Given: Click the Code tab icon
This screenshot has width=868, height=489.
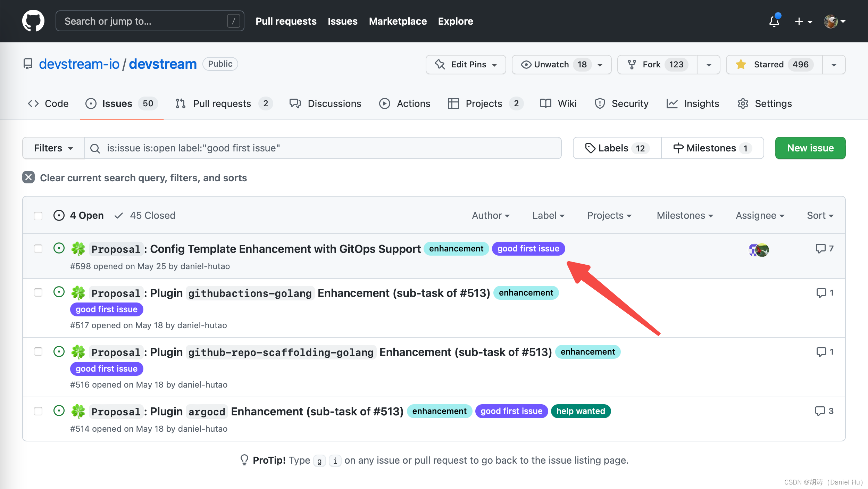Looking at the screenshot, I should tap(33, 103).
